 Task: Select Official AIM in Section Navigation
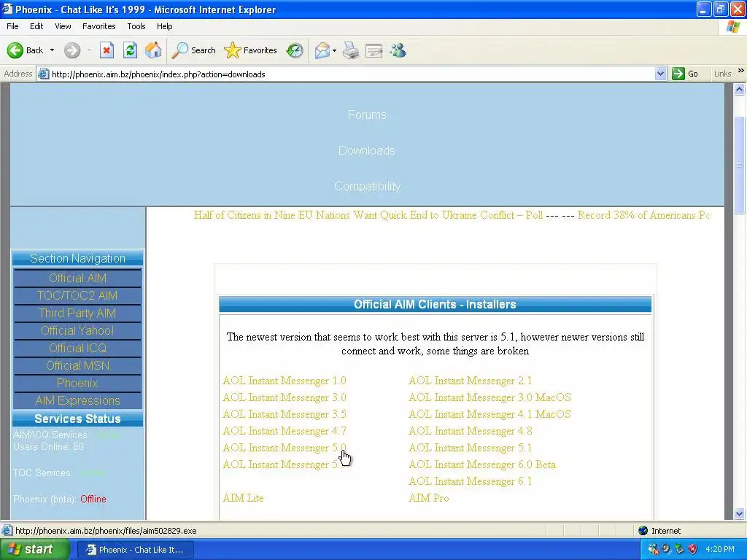[x=77, y=278]
